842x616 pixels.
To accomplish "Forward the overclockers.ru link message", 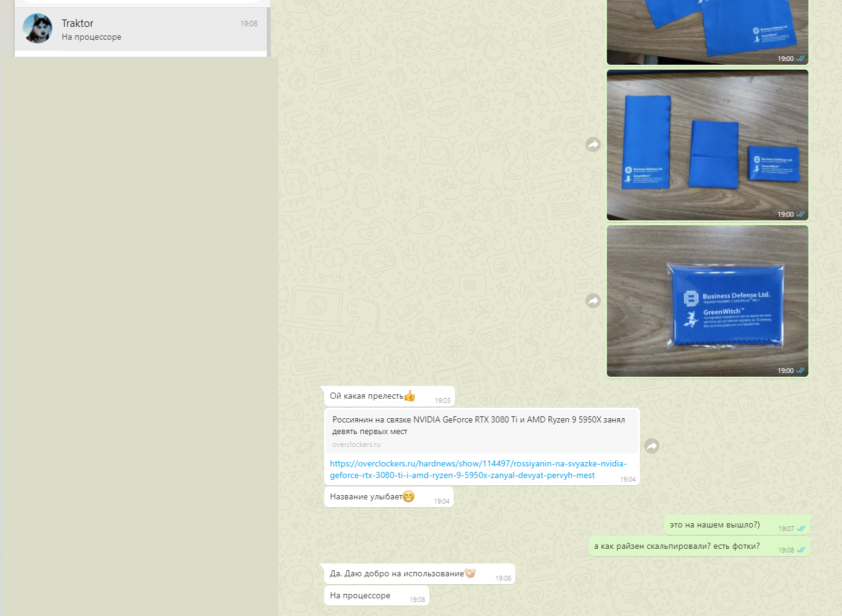I will (x=652, y=446).
